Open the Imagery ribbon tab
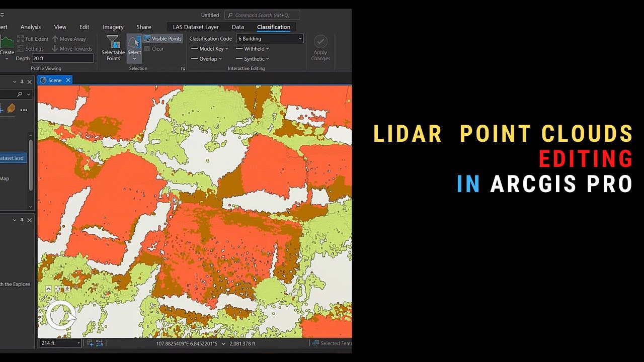Screen dimensions: 644x362 coord(113,27)
